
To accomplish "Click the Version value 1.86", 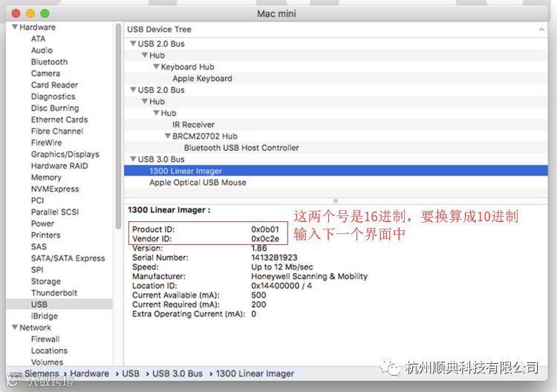I will coord(259,248).
